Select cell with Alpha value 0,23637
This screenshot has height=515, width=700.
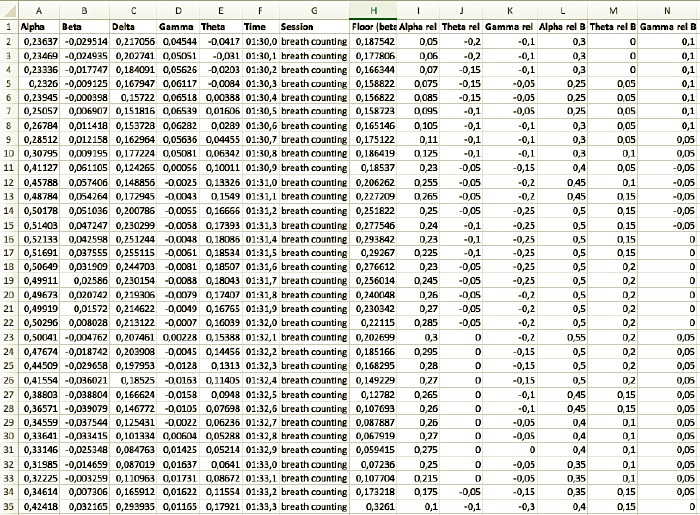pos(39,42)
